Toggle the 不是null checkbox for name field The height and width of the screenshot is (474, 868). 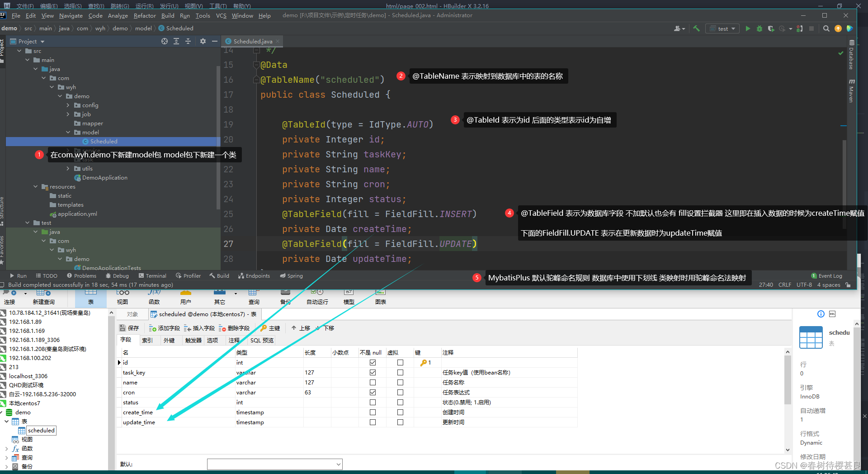click(x=372, y=382)
